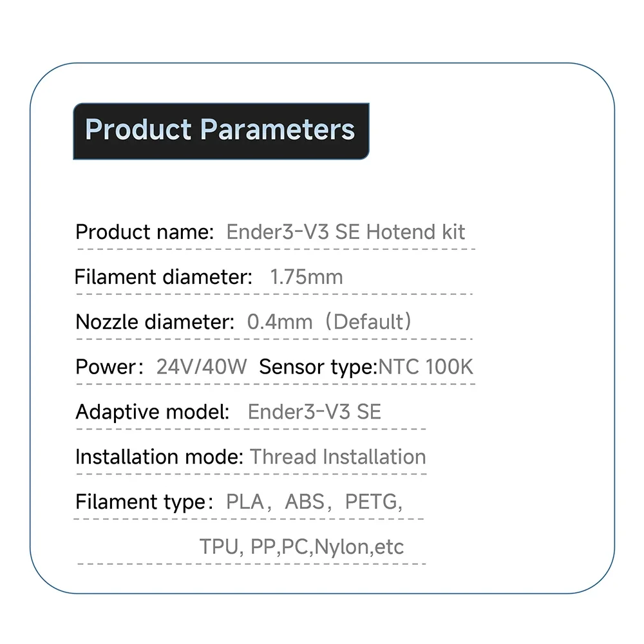Select the Product name label
Viewport: 644px width, 644px height.
click(144, 232)
